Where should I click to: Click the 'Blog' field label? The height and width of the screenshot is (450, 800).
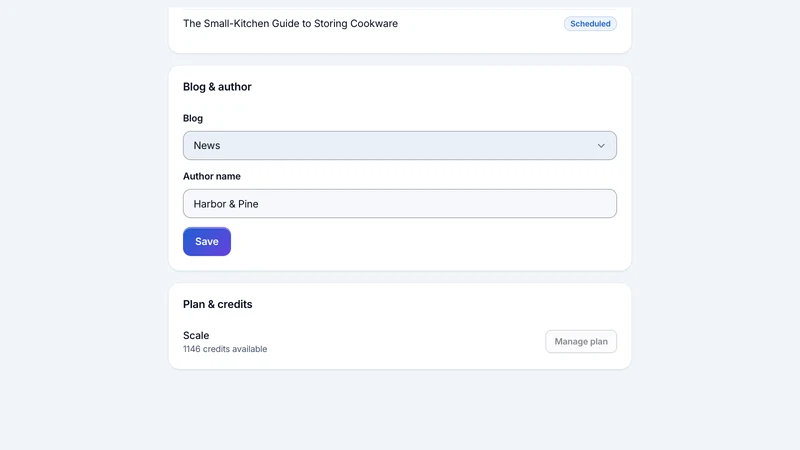point(193,118)
